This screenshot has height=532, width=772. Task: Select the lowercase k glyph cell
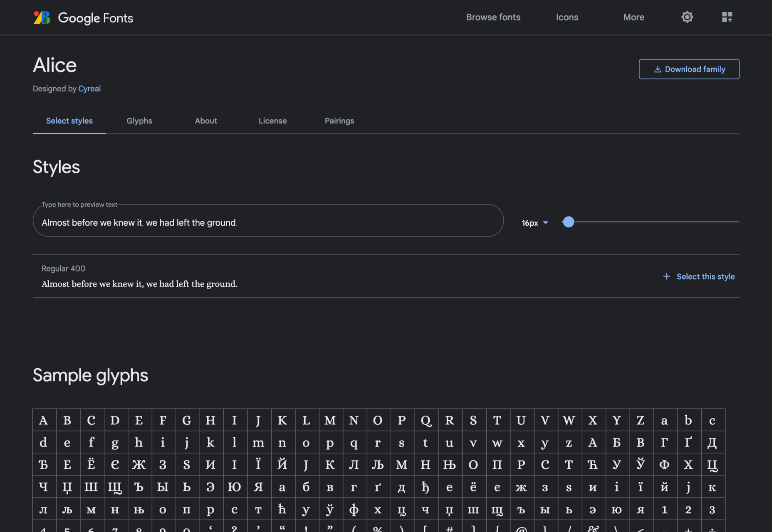pyautogui.click(x=211, y=443)
